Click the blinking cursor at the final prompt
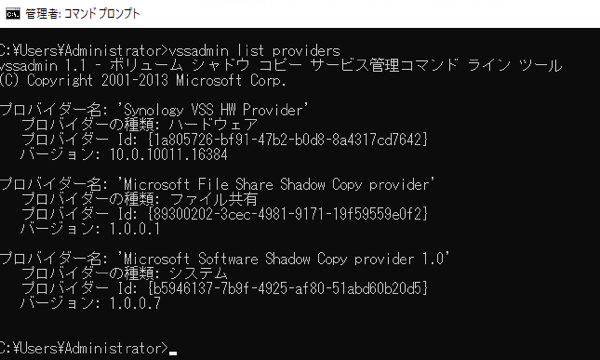The image size is (600, 360). coord(173,353)
